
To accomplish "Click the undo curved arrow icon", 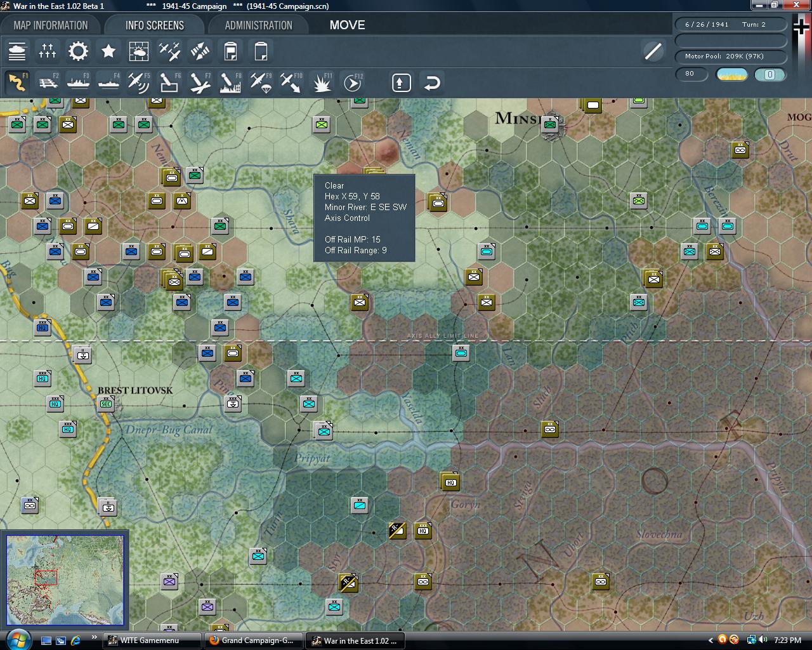I will (432, 83).
